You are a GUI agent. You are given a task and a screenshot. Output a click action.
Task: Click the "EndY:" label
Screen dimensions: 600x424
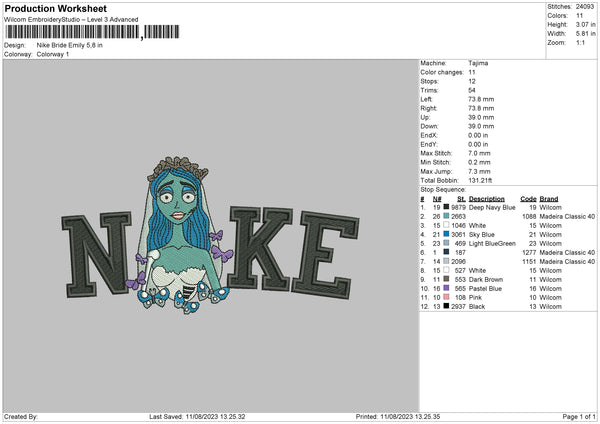click(429, 144)
